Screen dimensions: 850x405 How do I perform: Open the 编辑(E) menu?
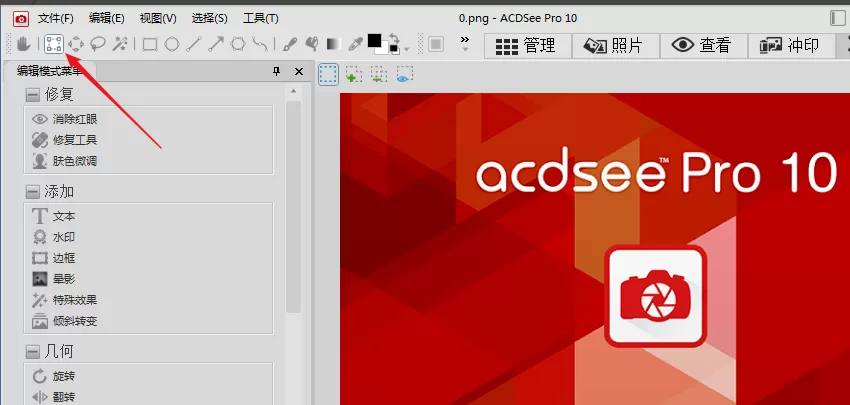(x=107, y=18)
